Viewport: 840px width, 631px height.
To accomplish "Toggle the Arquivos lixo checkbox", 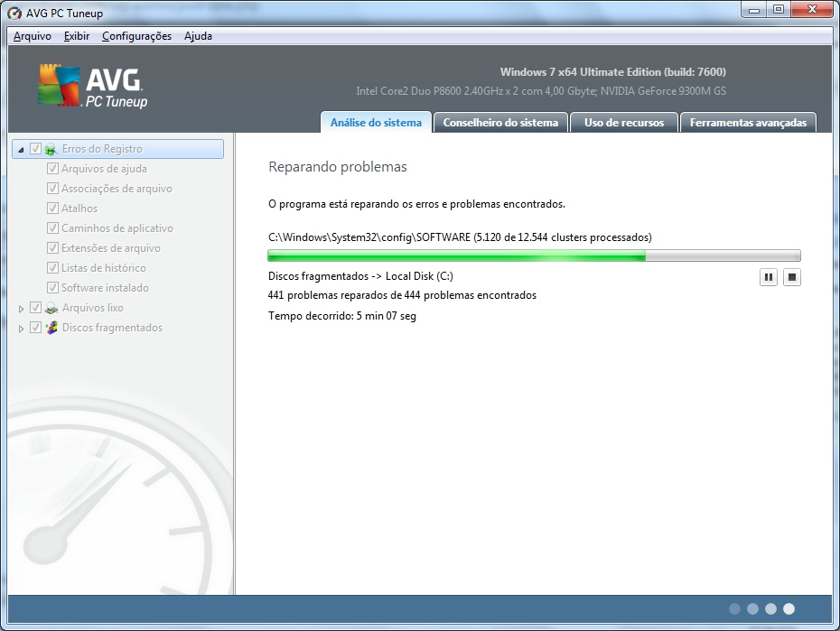I will (x=35, y=308).
